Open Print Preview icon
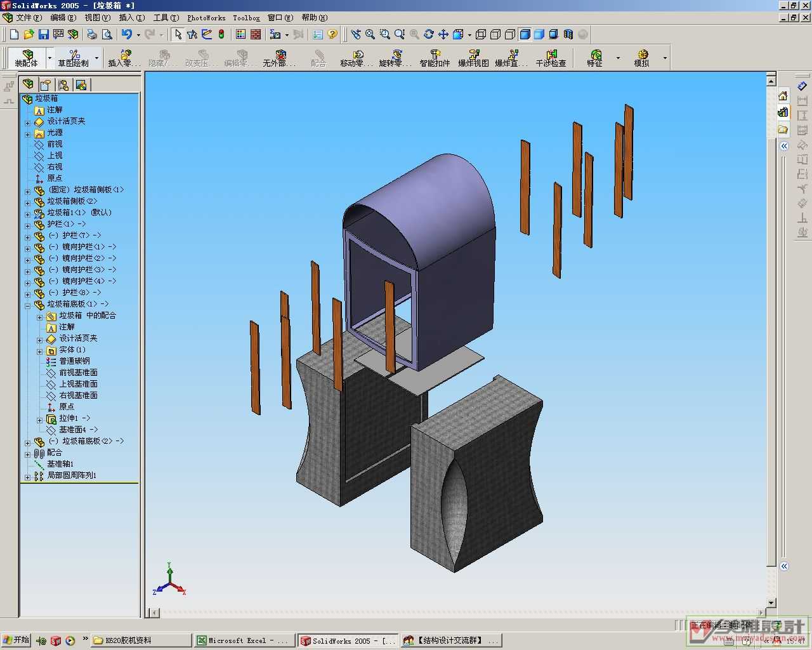The width and height of the screenshot is (812, 650). [x=107, y=34]
